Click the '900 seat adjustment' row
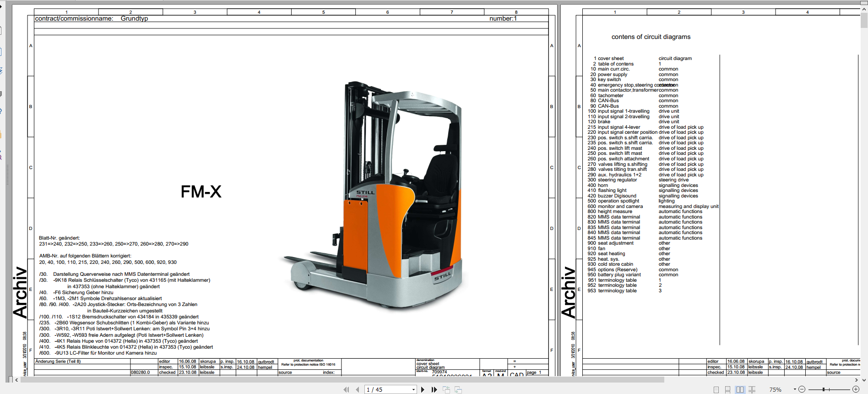The height and width of the screenshot is (394, 868). (x=629, y=243)
